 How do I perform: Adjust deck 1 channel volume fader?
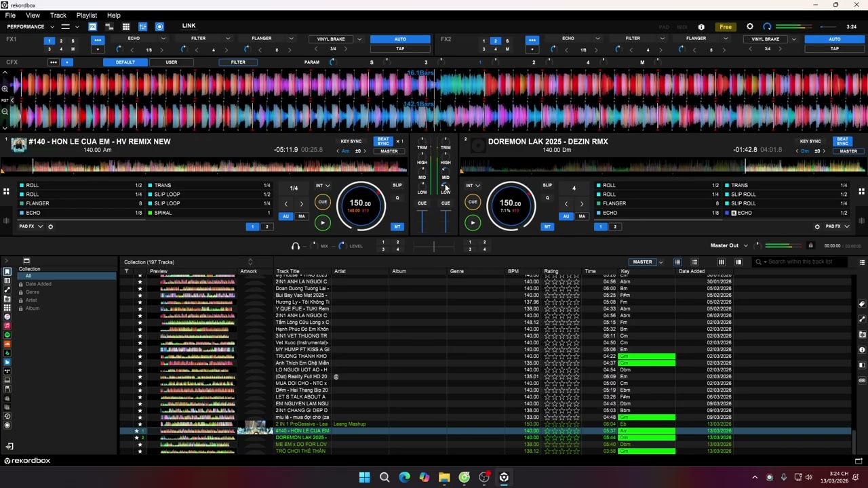point(422,220)
